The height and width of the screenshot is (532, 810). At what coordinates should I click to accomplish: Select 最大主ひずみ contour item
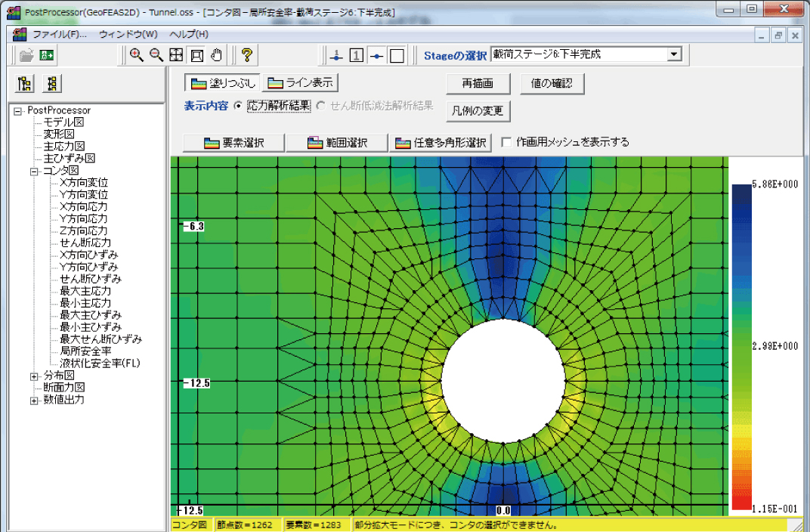(91, 315)
